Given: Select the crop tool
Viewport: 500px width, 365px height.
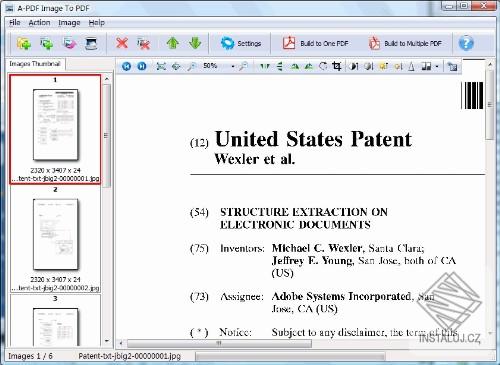Looking at the screenshot, I should coord(337,66).
